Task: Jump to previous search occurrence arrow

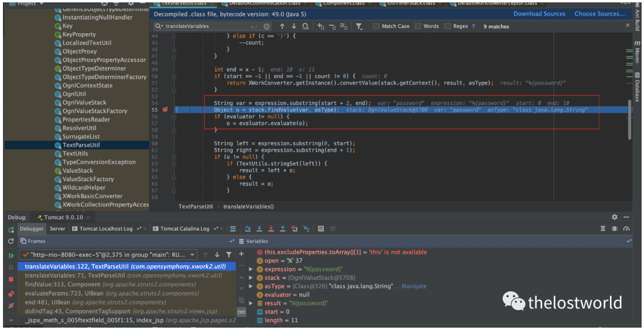Action: [x=282, y=26]
